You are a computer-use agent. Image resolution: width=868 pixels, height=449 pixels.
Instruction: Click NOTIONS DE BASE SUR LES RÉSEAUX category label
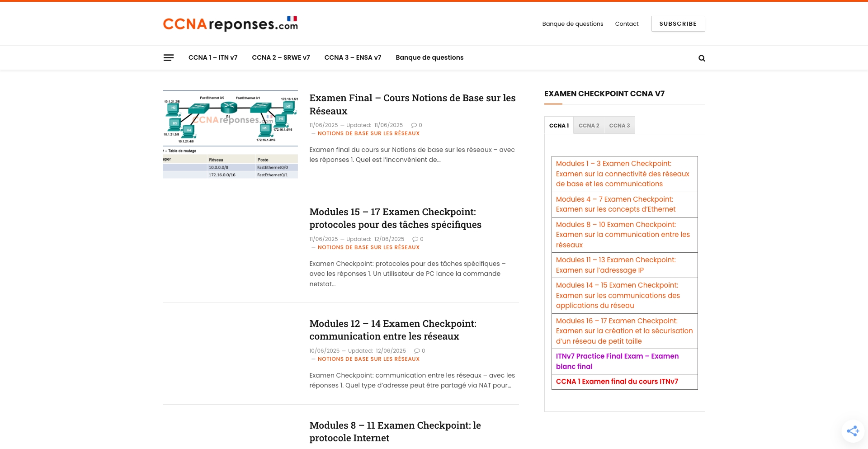368,133
